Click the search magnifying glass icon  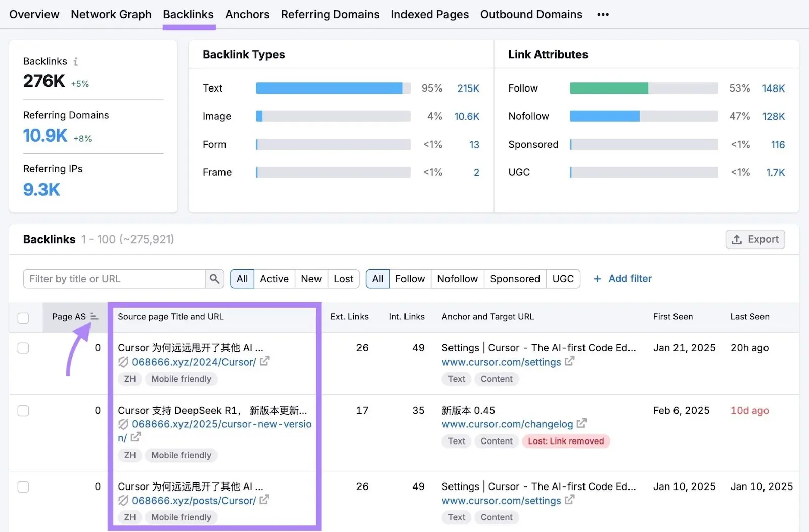coord(214,278)
